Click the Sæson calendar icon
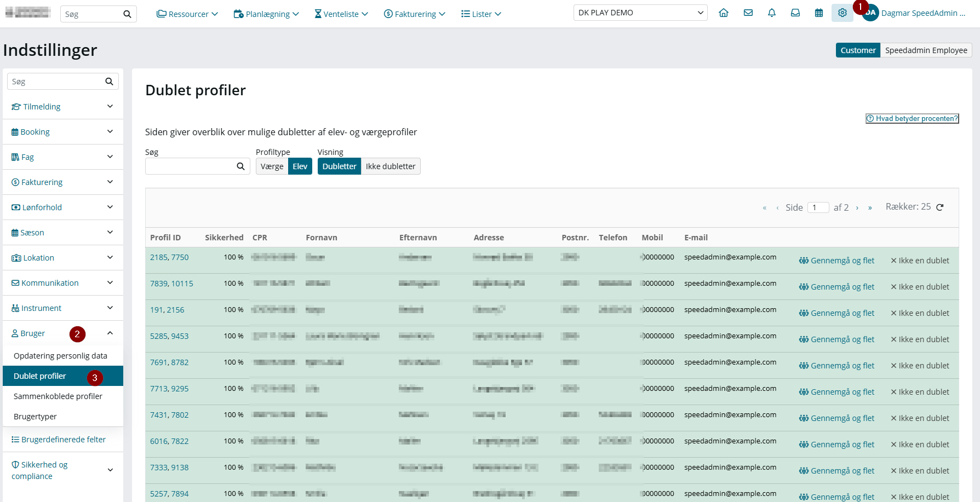Image resolution: width=980 pixels, height=502 pixels. pos(15,233)
